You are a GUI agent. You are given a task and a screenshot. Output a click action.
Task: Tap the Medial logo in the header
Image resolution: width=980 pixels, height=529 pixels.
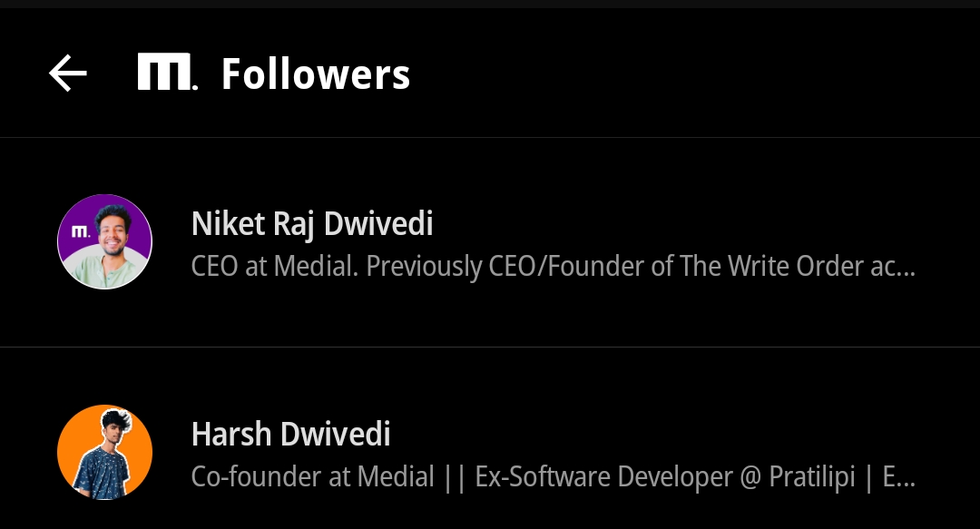167,73
